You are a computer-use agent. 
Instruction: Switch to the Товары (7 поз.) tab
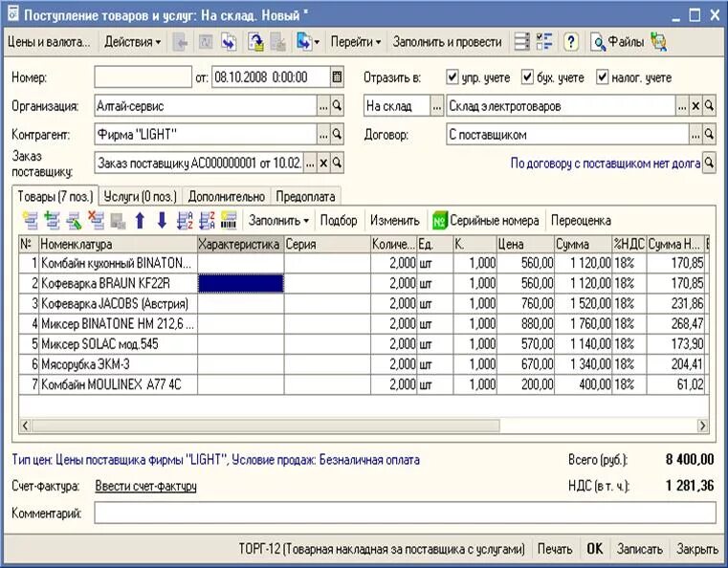pyautogui.click(x=55, y=196)
